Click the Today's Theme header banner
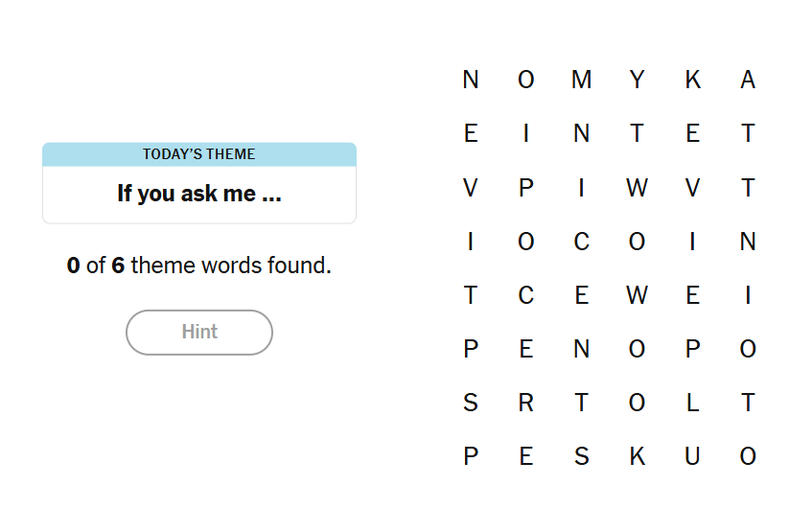 tap(199, 154)
